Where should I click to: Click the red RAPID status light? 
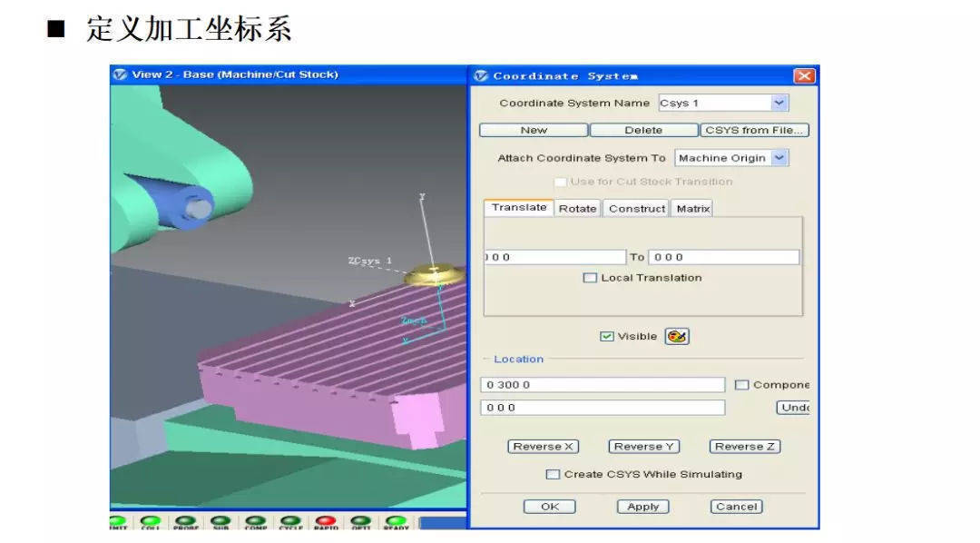tap(326, 521)
